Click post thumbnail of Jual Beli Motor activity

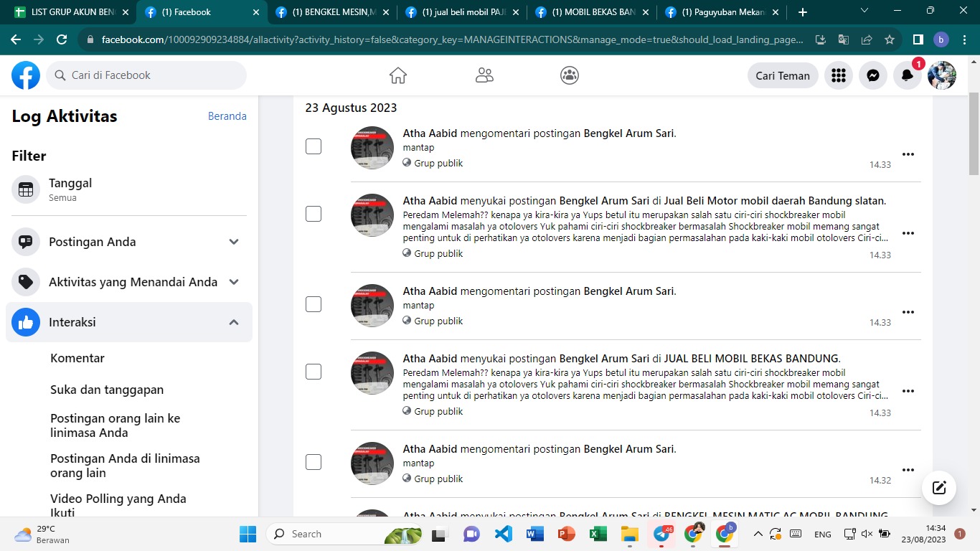[372, 215]
